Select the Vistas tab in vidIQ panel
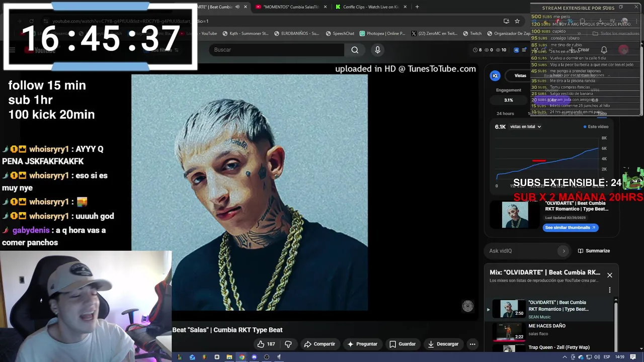The image size is (644, 362). (x=520, y=75)
